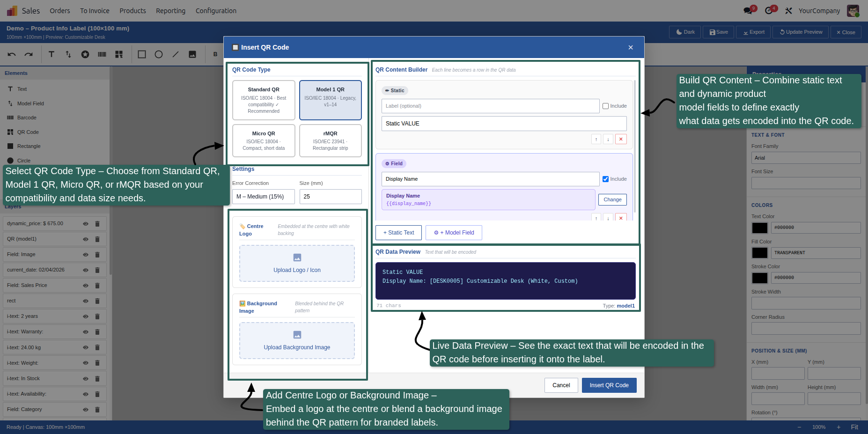Move the Static row up
Screen dimensions: 868x434
(x=596, y=139)
